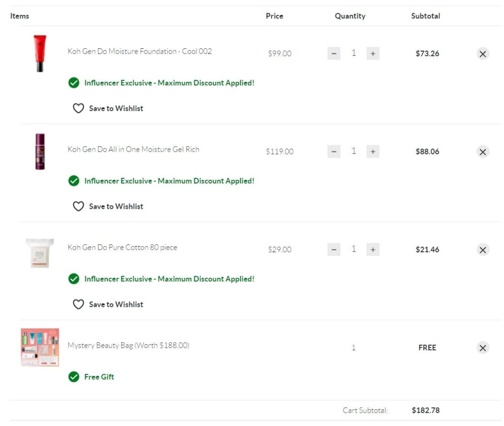The width and height of the screenshot is (504, 426).
Task: Decrease Moisture Foundation quantity with minus button
Action: coord(334,54)
